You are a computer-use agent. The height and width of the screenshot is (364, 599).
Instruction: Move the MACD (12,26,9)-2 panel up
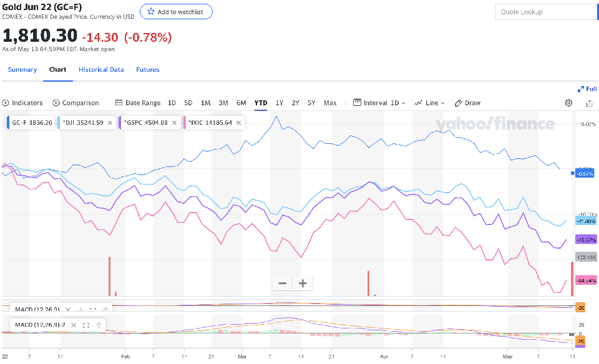click(99, 325)
